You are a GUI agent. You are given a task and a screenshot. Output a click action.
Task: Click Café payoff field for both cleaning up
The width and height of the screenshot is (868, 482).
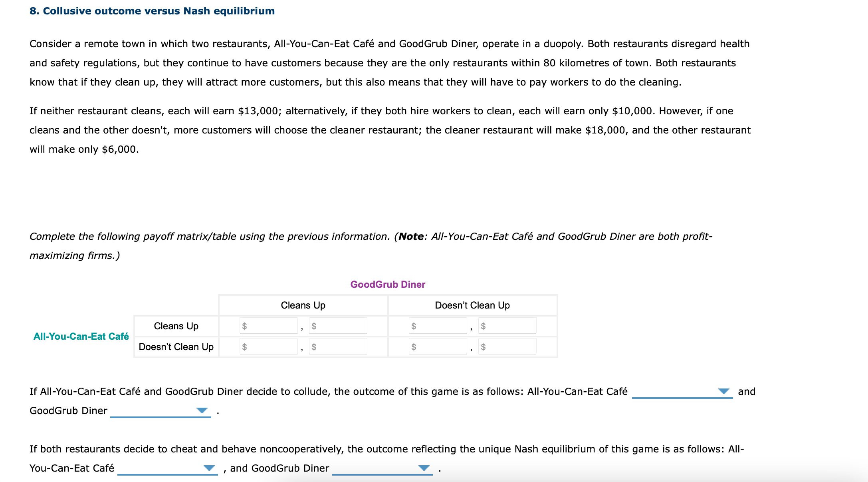[268, 326]
